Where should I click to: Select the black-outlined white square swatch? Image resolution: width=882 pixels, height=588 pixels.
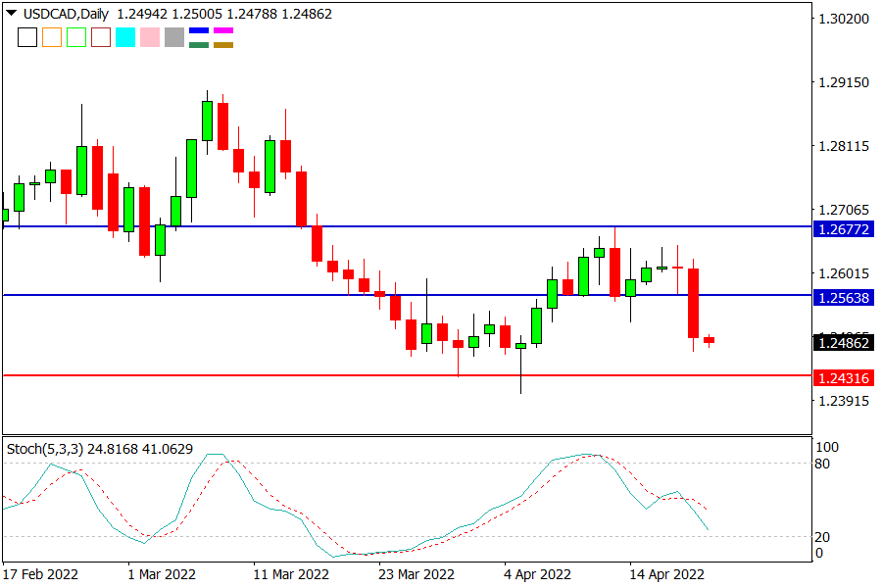tap(27, 37)
